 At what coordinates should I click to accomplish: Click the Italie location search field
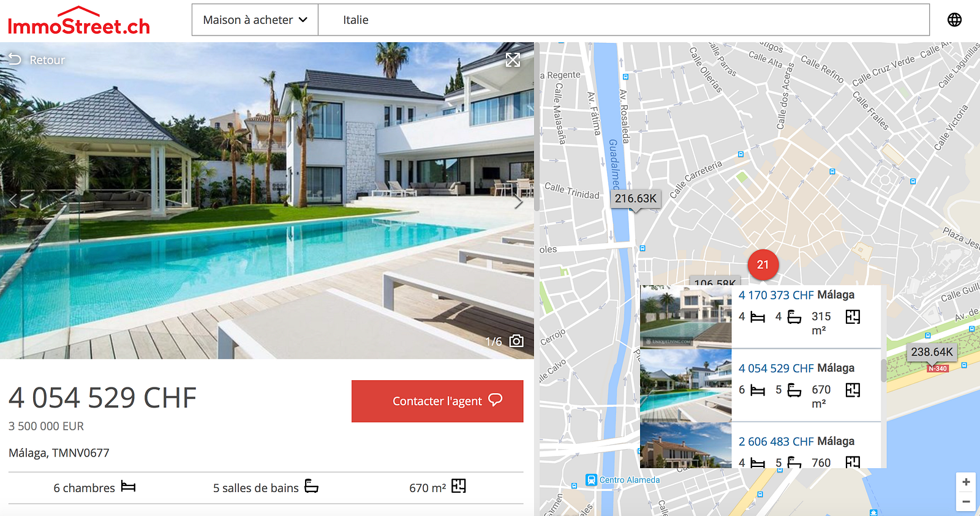(x=624, y=20)
